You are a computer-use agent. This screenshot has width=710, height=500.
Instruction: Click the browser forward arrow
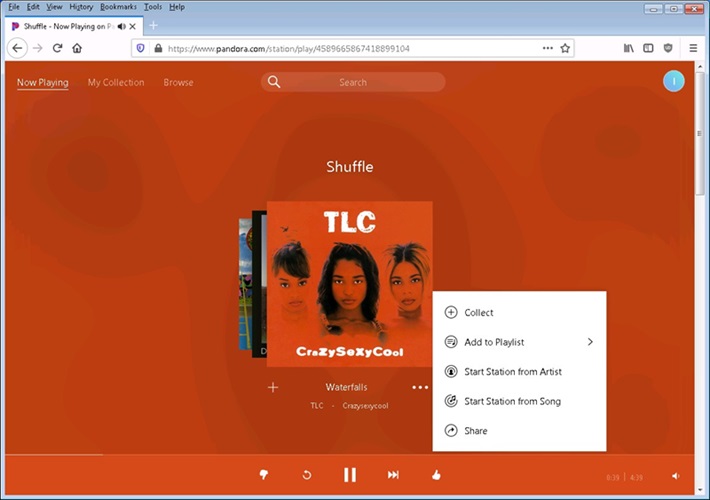[38, 48]
